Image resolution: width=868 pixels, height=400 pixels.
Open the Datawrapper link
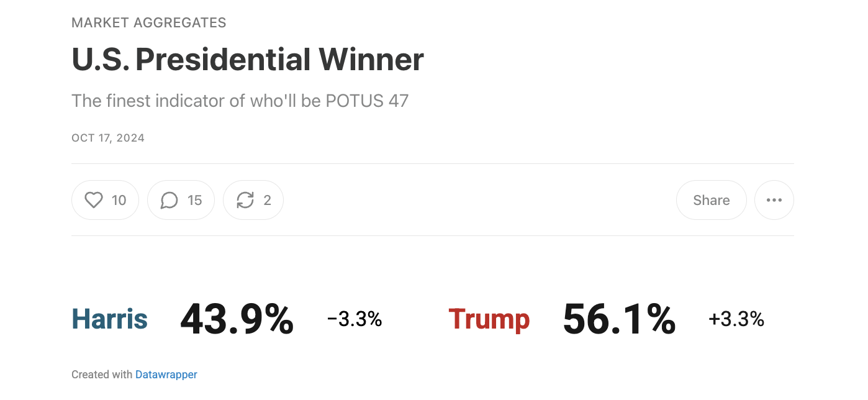(166, 375)
